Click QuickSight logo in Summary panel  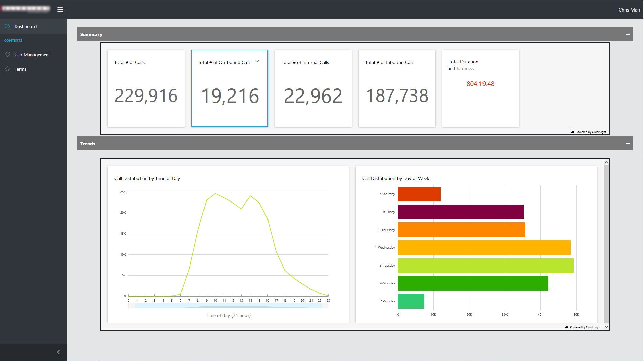tap(573, 132)
